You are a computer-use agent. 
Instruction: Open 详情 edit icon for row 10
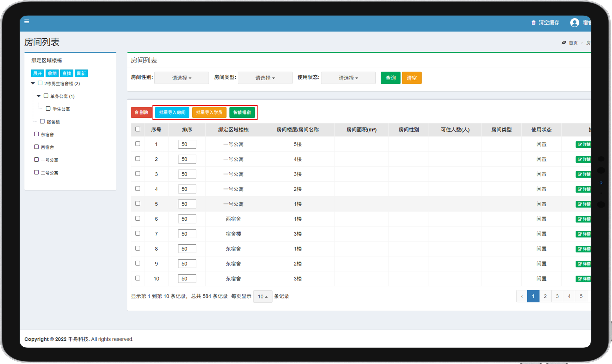(580, 279)
